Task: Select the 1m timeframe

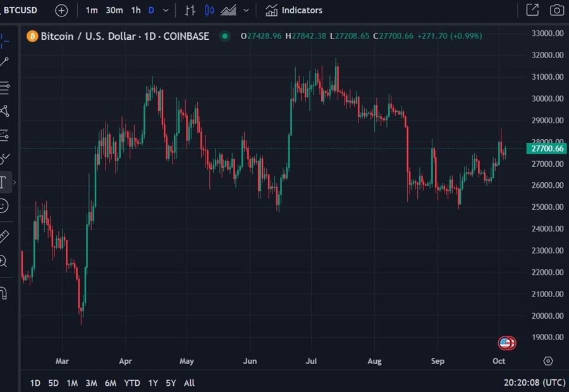Action: (x=92, y=11)
